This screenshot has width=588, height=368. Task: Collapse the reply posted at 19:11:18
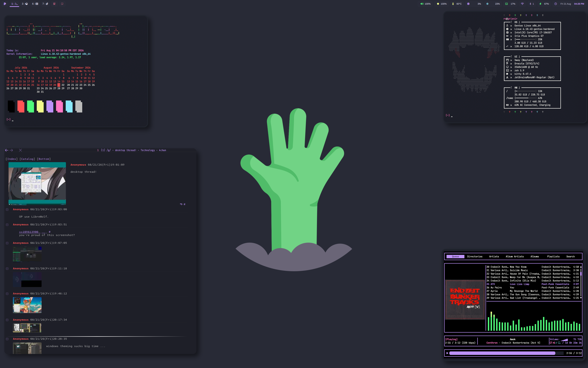tap(7, 269)
